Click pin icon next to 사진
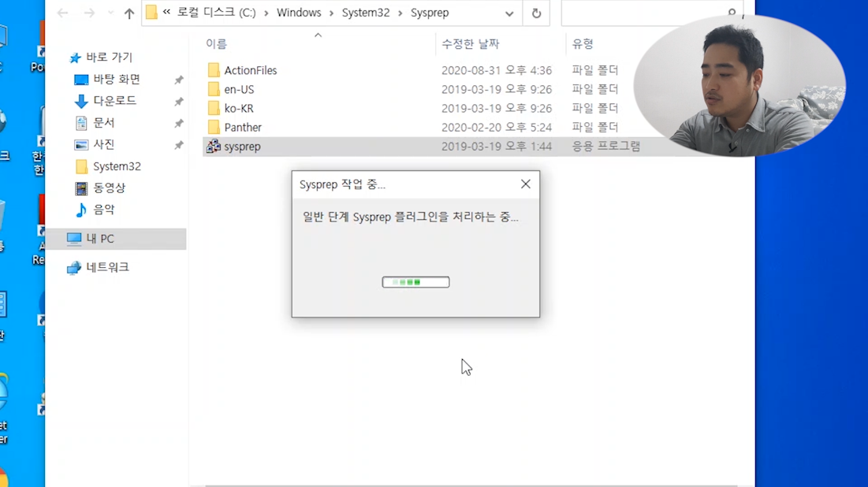Screen dimensions: 868x487 coord(179,145)
